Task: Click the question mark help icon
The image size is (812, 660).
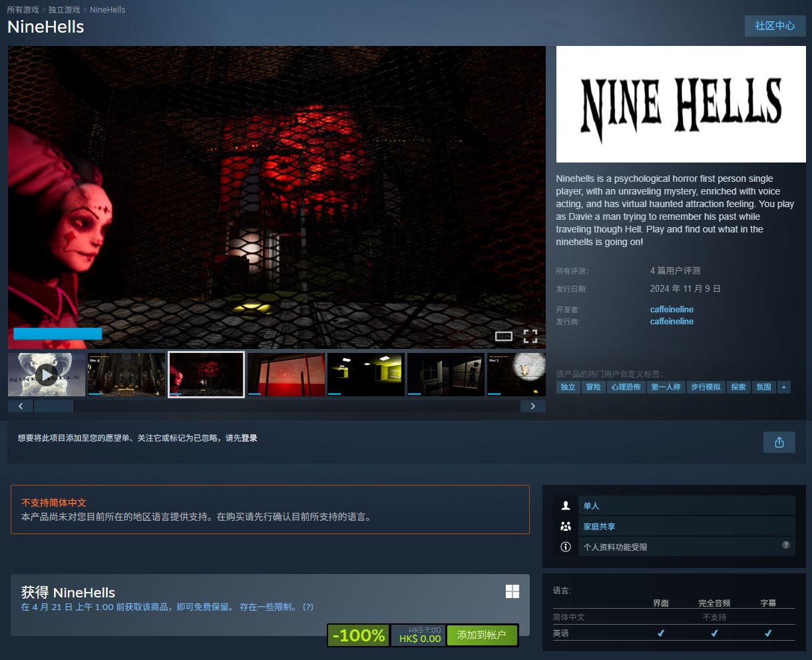Action: click(x=785, y=545)
